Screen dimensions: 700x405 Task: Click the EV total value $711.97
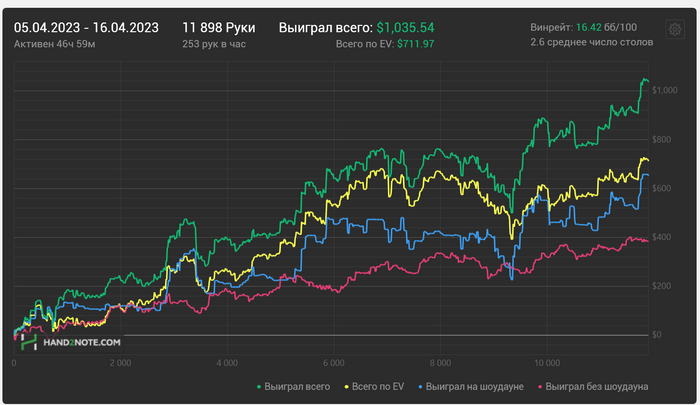(416, 44)
